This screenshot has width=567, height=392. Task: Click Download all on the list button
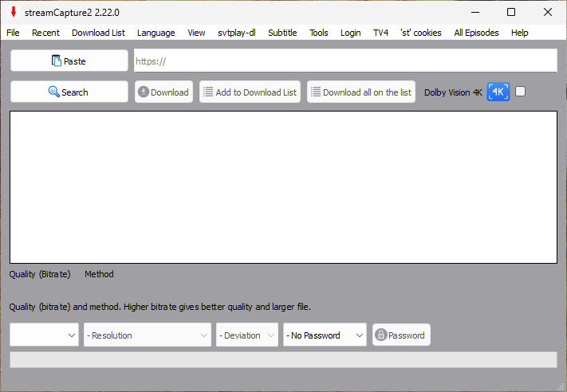[x=361, y=92]
